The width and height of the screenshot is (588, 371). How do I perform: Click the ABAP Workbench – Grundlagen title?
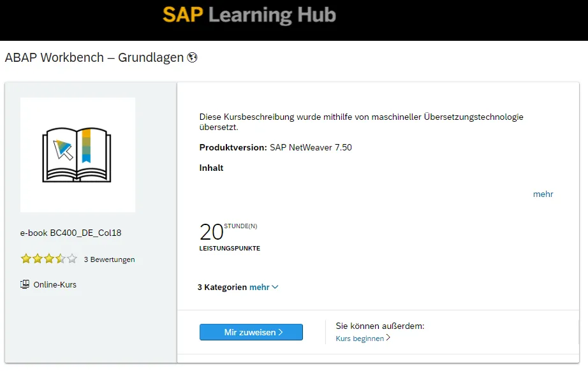point(94,57)
